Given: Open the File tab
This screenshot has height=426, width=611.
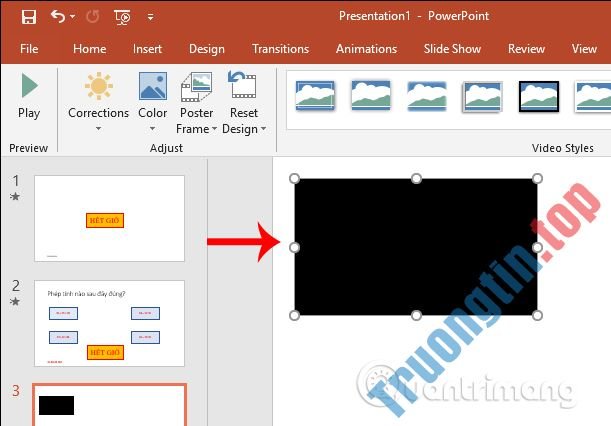Looking at the screenshot, I should click(29, 49).
